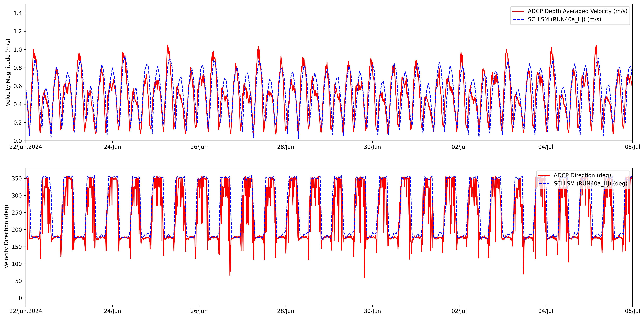Click the '24/Jun' tick label under magnitude plot
This screenshot has width=644, height=318.
click(x=112, y=147)
